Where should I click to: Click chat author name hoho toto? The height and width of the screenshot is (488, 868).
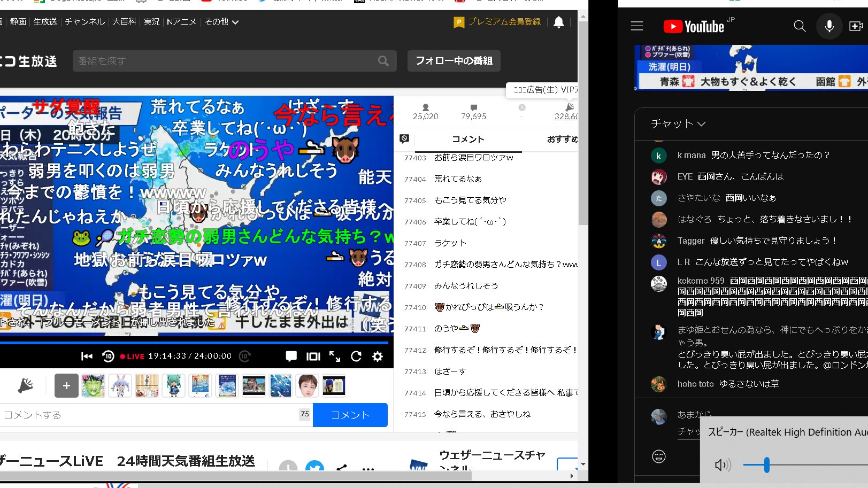click(x=695, y=384)
